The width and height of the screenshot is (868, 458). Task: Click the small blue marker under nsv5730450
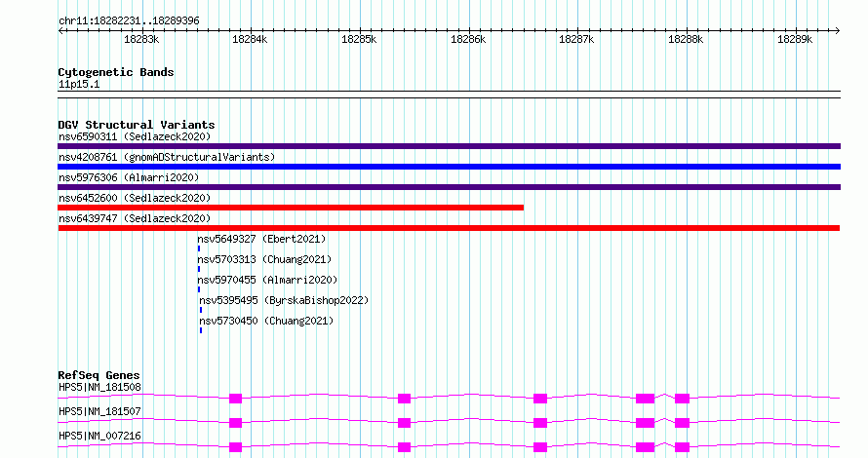pyautogui.click(x=200, y=330)
